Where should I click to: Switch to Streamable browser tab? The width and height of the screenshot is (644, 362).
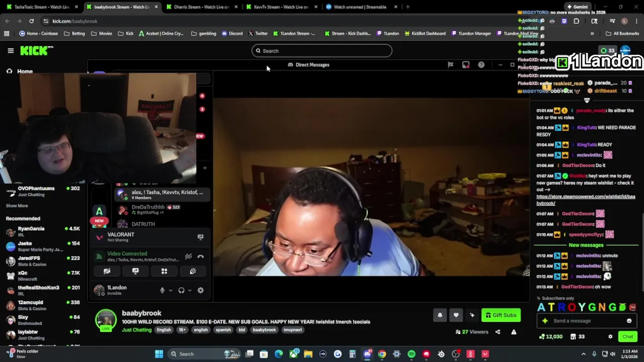[x=361, y=7]
